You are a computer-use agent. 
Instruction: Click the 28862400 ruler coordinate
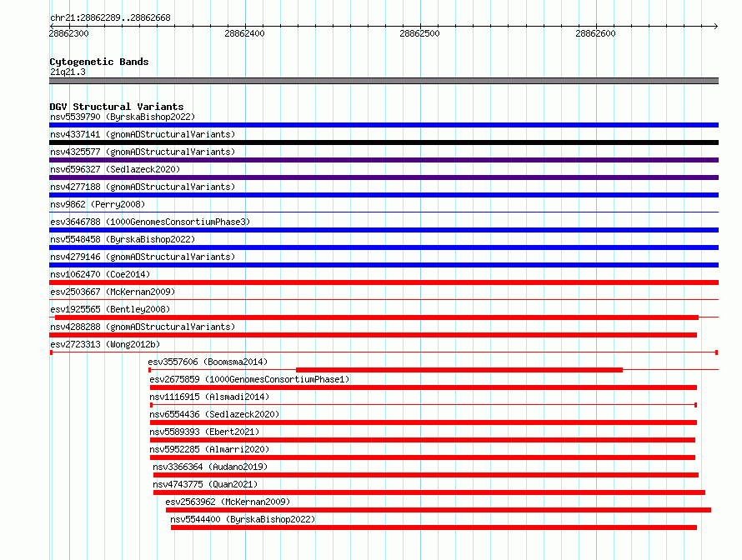(244, 33)
